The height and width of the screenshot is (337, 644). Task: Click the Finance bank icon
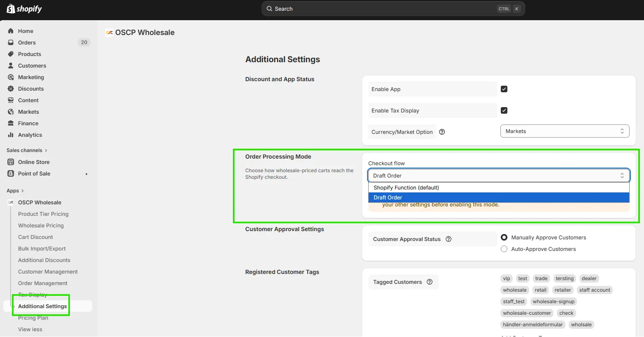pos(11,123)
